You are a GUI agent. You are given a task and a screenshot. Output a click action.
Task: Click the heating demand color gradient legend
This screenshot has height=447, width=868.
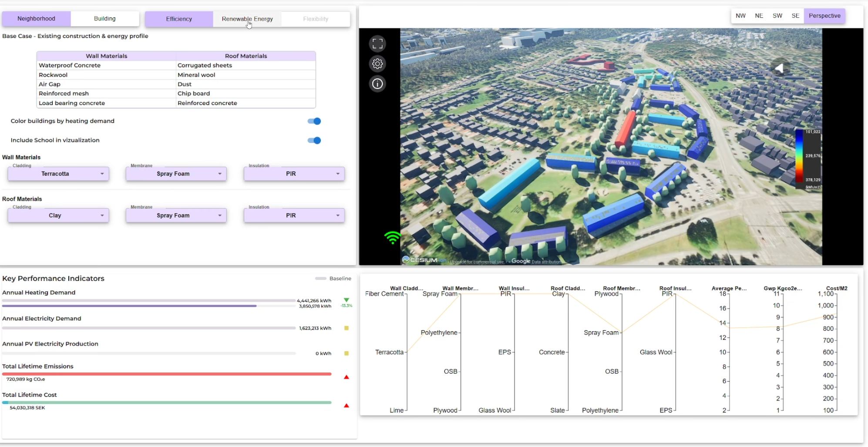click(x=799, y=156)
